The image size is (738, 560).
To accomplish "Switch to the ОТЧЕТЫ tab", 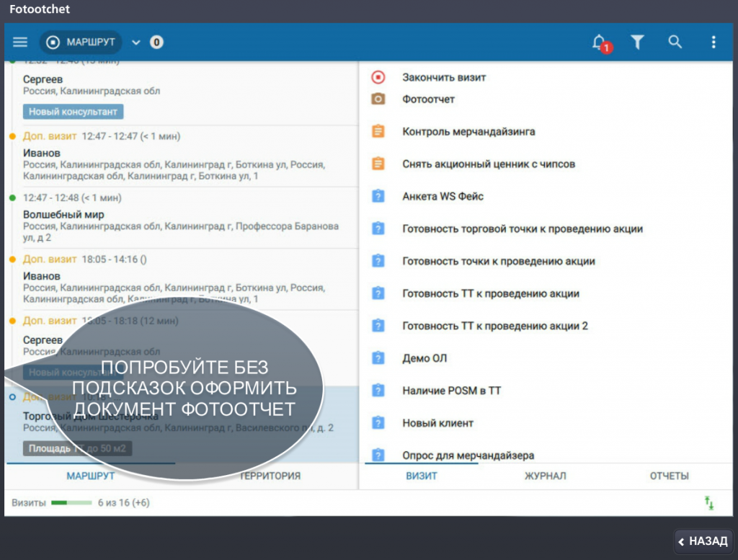I will click(x=670, y=476).
